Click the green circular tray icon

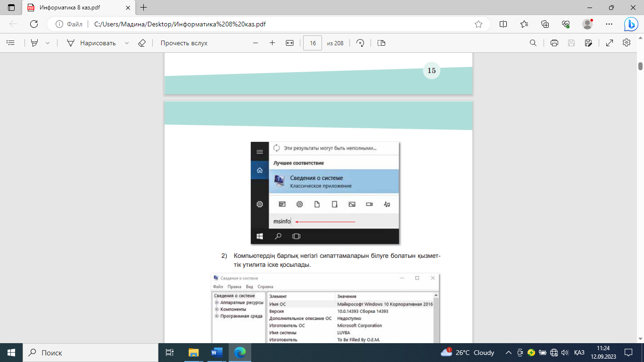531,353
